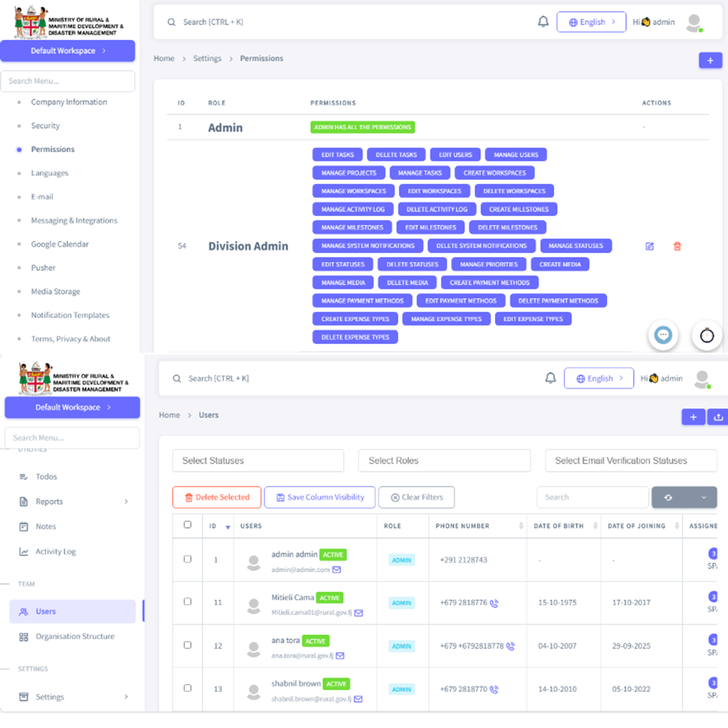Open Company Information in the settings menu
The width and height of the screenshot is (728, 728).
[x=69, y=102]
